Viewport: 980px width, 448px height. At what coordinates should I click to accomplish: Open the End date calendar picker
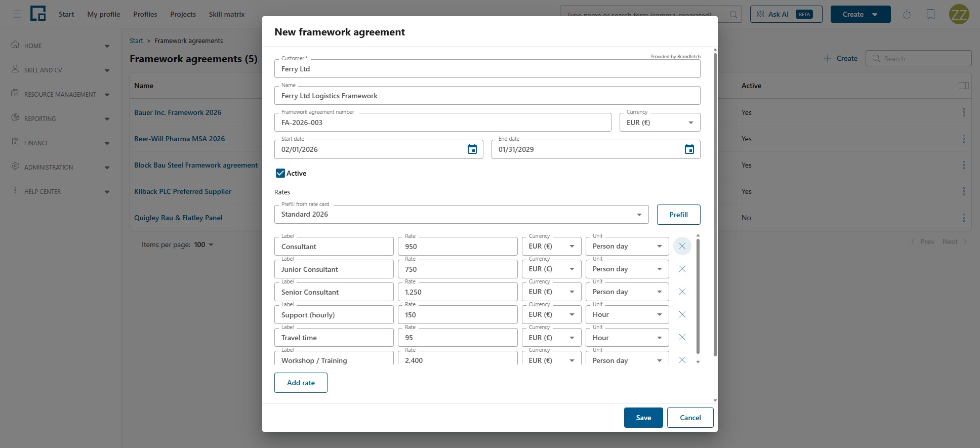tap(689, 149)
